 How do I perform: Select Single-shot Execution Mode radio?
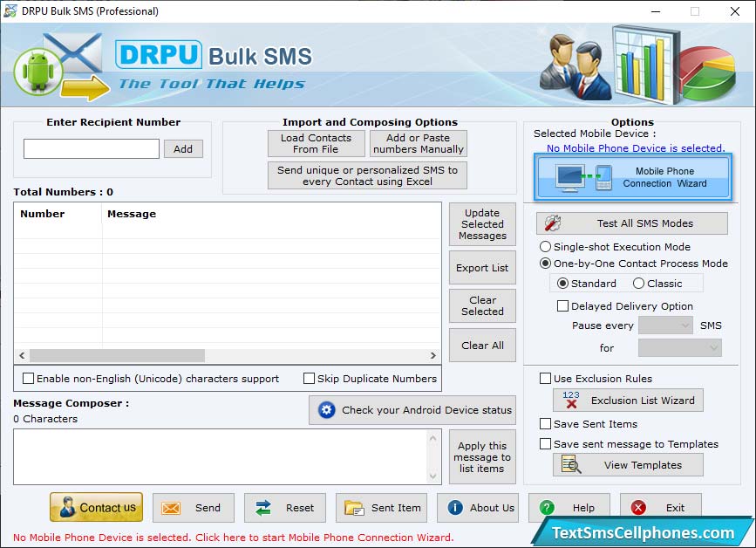(545, 246)
